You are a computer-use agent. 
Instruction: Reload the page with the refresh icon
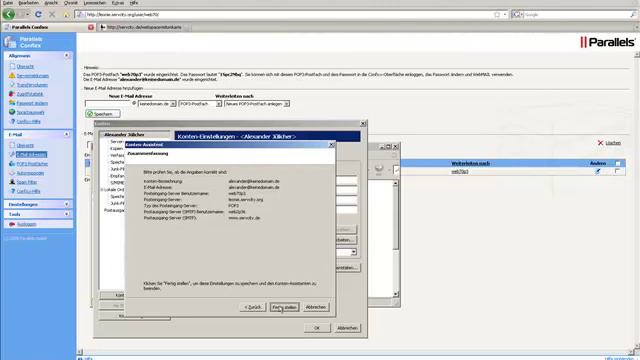(x=38, y=14)
